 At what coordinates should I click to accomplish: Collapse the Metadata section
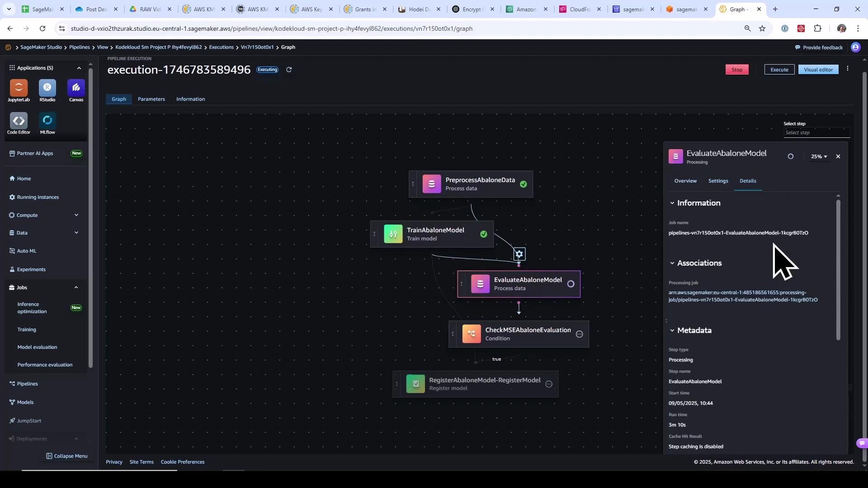[672, 331]
